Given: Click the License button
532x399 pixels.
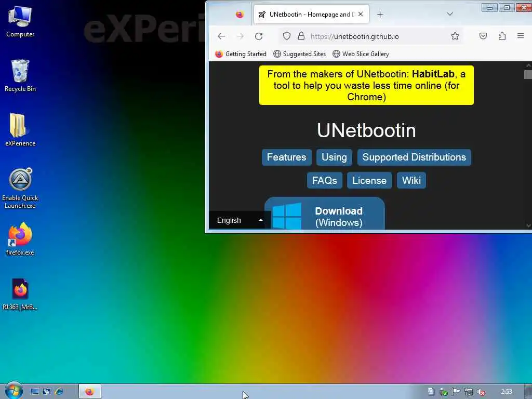Looking at the screenshot, I should 369,180.
